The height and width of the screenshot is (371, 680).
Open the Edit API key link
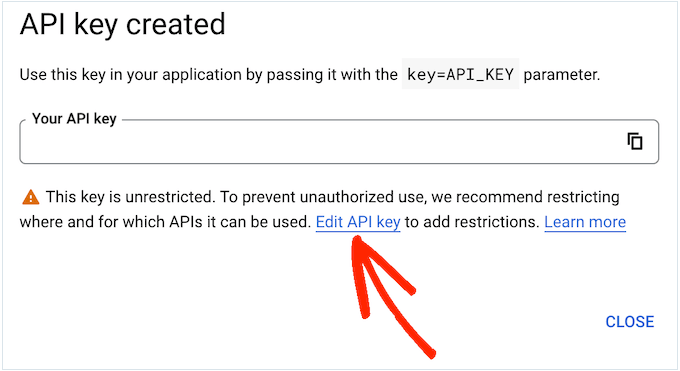[x=358, y=222]
